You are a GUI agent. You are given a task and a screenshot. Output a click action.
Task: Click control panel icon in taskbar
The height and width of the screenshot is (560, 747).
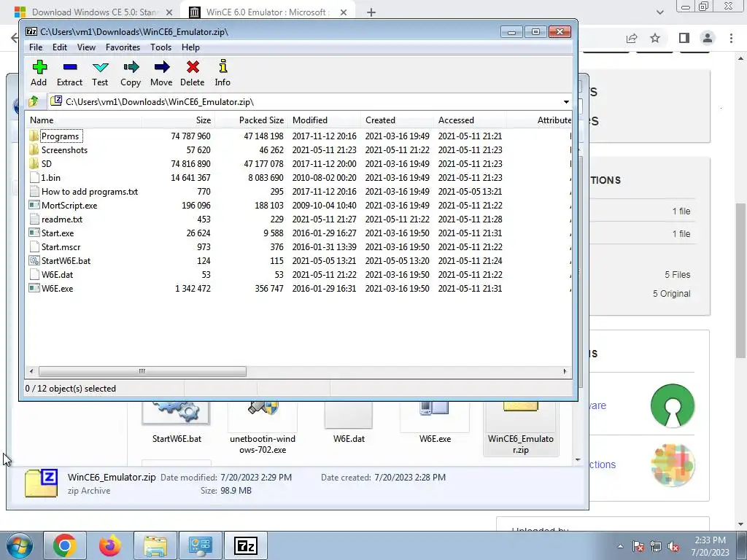tap(200, 545)
